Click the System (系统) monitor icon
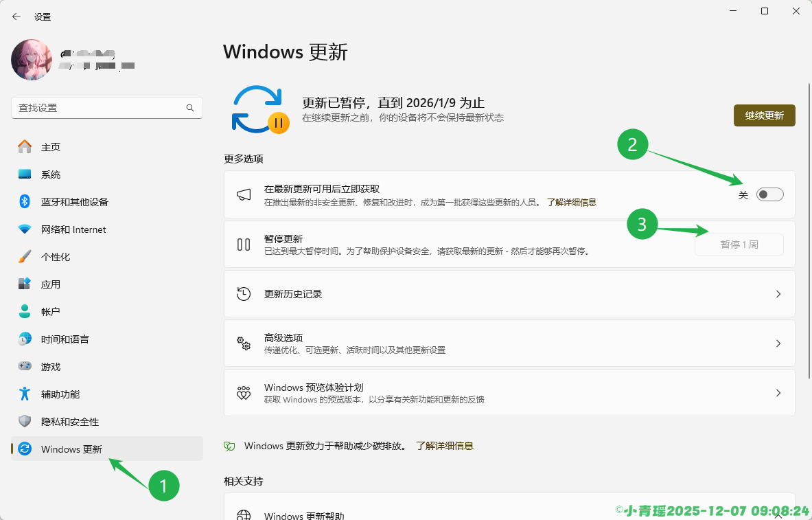The image size is (812, 520). pyautogui.click(x=25, y=174)
